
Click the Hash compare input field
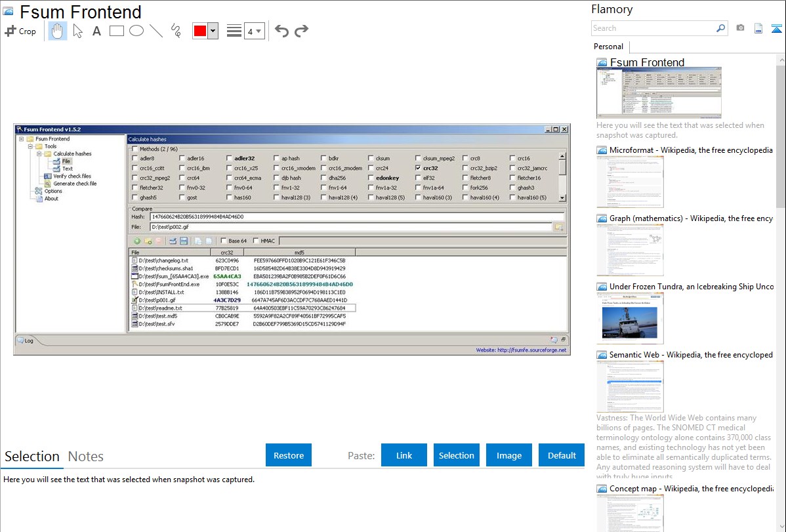click(x=357, y=216)
